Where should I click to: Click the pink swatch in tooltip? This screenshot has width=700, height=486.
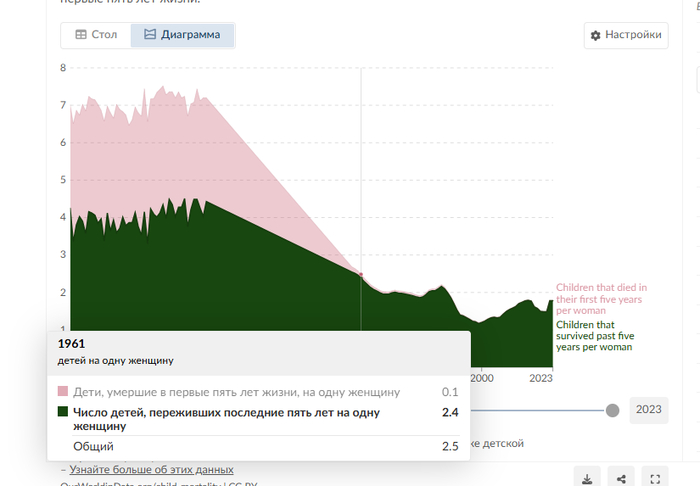(x=63, y=391)
